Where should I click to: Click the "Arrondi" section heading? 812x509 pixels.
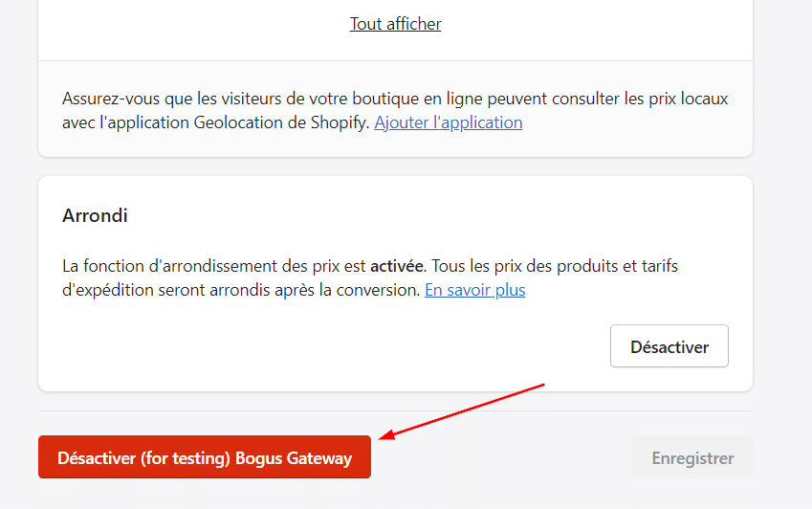click(x=95, y=215)
